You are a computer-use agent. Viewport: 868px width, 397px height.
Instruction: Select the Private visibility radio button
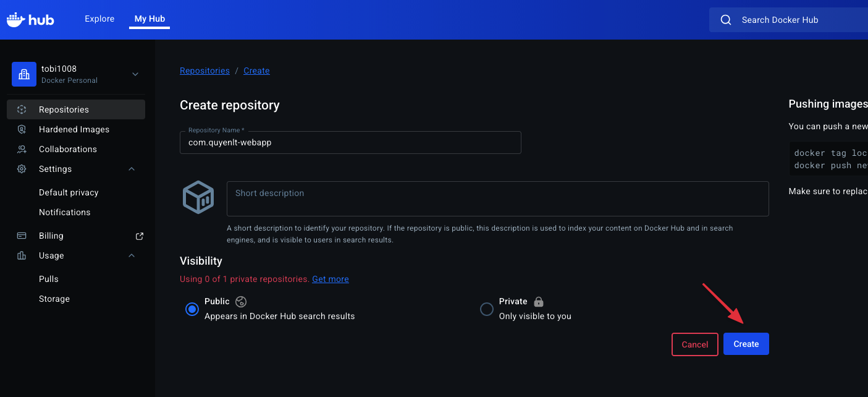pyautogui.click(x=487, y=309)
